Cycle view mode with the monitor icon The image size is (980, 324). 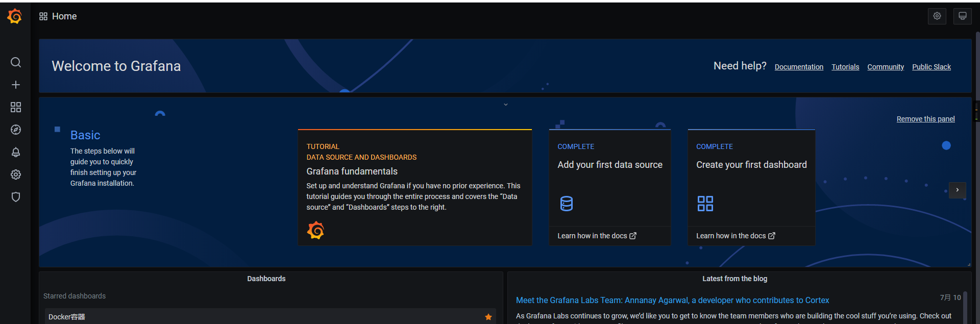click(963, 16)
